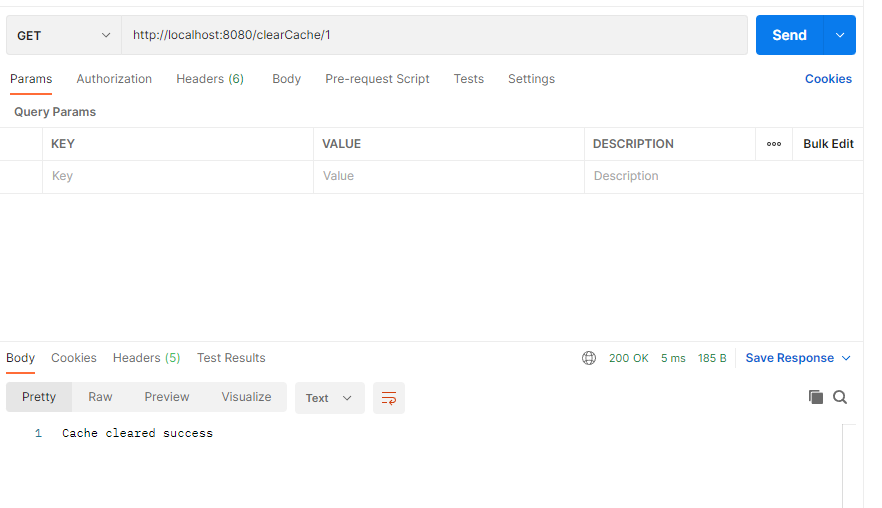This screenshot has height=508, width=882.
Task: Open the Send button arrow dropdown
Action: point(840,35)
